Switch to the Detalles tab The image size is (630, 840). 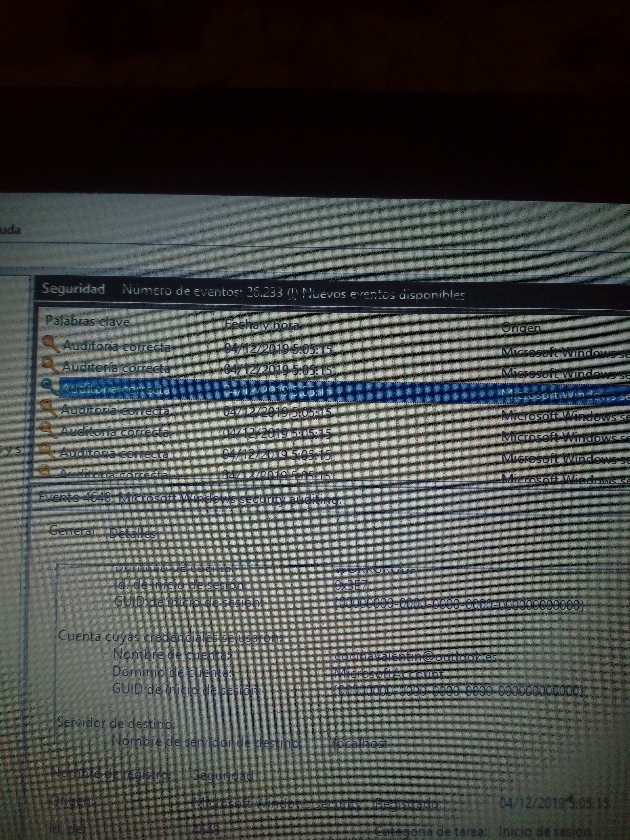tap(132, 533)
